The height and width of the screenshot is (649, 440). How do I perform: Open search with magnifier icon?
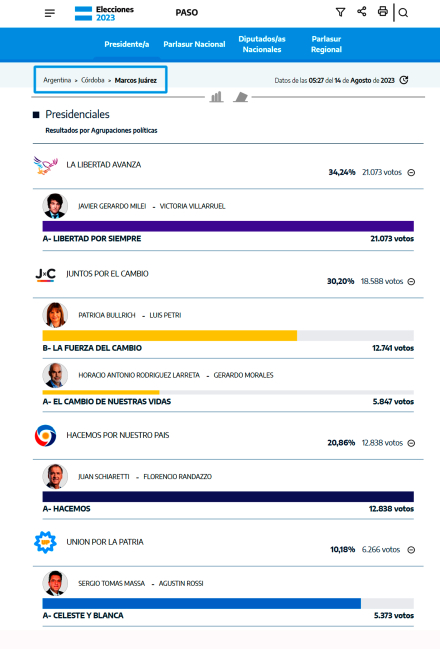403,13
